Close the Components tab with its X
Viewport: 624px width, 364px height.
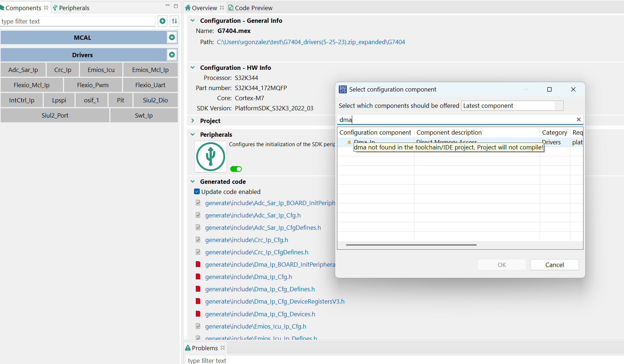click(x=46, y=8)
